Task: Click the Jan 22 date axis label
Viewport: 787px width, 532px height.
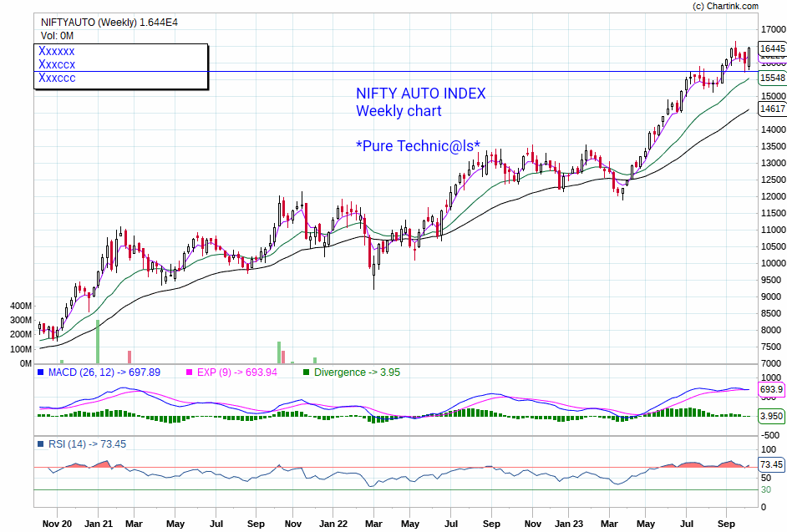Action: click(x=333, y=524)
